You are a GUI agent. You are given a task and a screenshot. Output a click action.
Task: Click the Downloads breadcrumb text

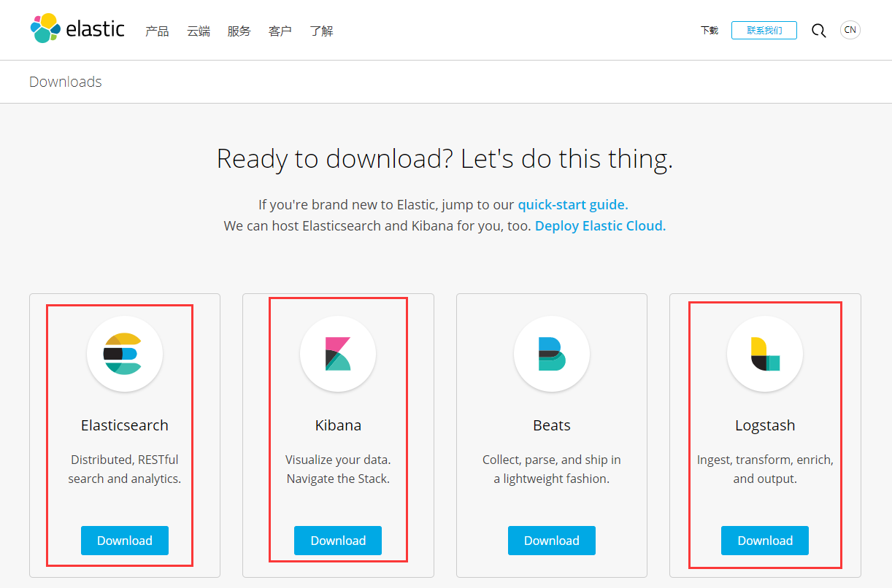point(66,82)
